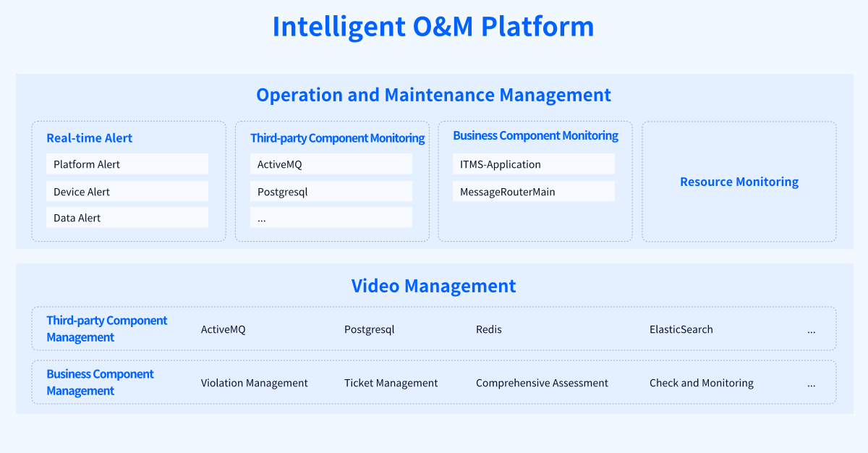Choose Check and Monitoring
The width and height of the screenshot is (868, 453).
pos(702,383)
